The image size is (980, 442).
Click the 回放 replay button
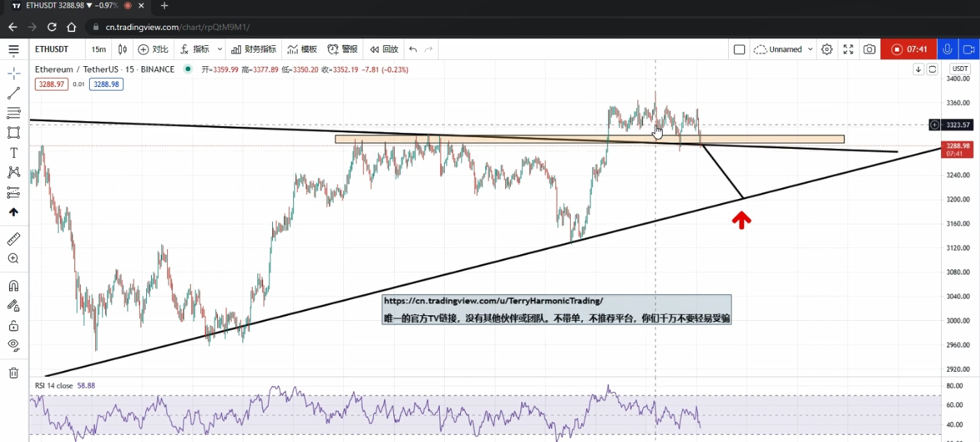pos(384,49)
